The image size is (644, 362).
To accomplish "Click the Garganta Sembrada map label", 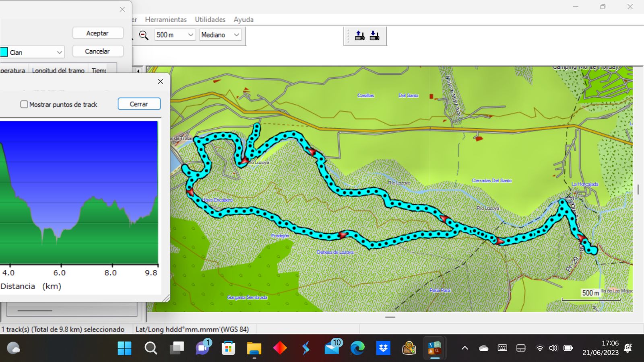I will point(247,297).
